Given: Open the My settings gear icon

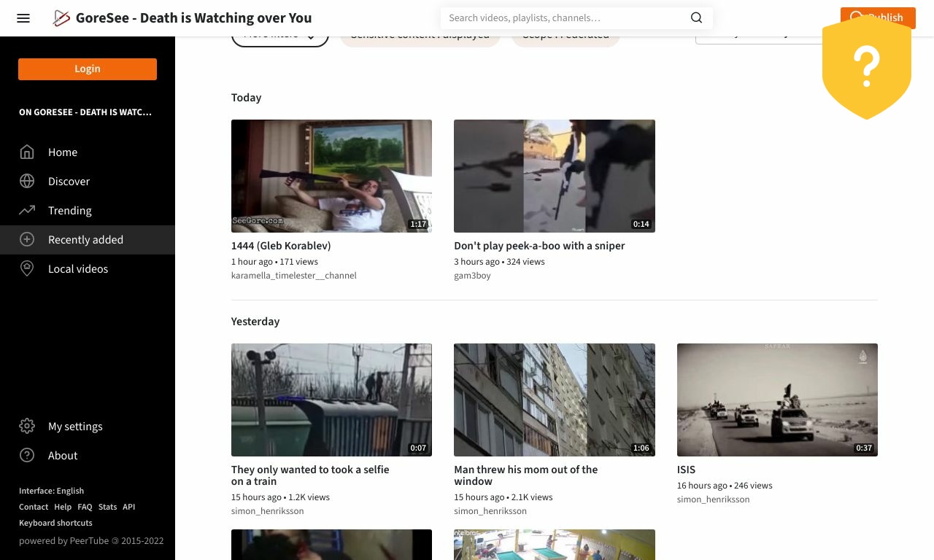Looking at the screenshot, I should [27, 427].
